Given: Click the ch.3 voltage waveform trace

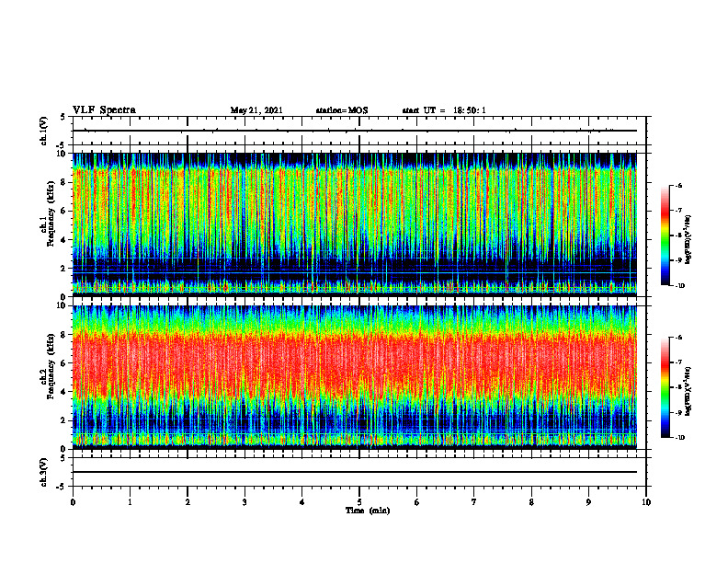Looking at the screenshot, I should [355, 472].
